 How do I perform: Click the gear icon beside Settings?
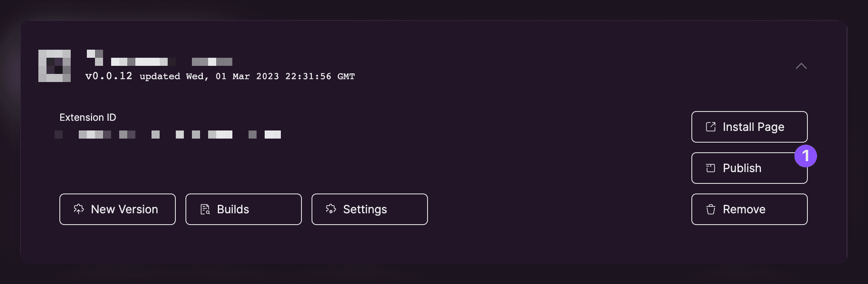pos(331,209)
